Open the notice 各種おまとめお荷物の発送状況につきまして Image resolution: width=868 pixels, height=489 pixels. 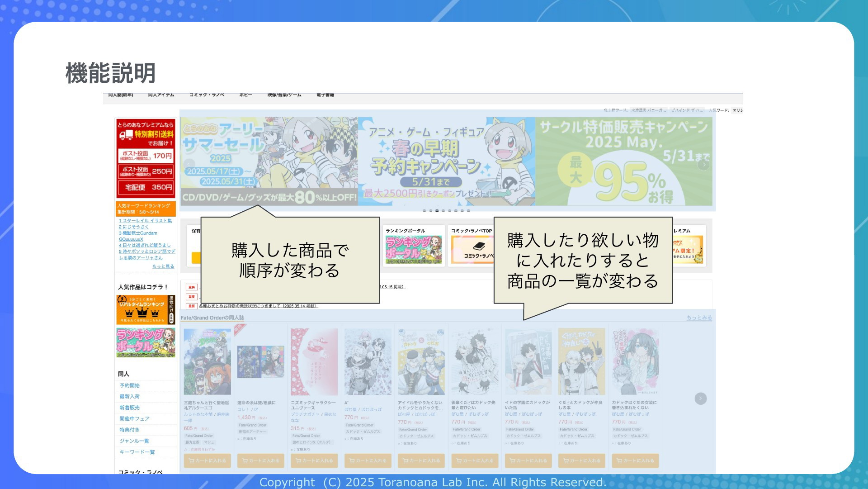[258, 306]
